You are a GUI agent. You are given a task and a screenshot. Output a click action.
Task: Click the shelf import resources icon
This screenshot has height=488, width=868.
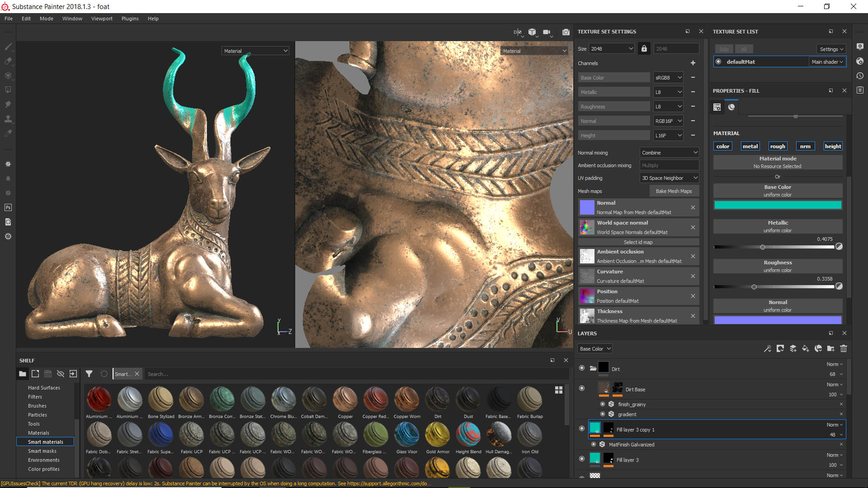[x=73, y=374]
